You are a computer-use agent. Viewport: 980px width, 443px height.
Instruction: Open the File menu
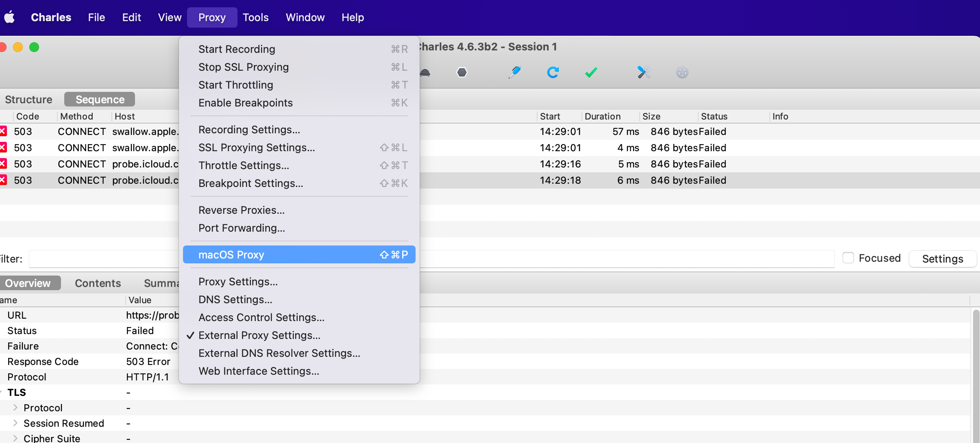pos(97,17)
